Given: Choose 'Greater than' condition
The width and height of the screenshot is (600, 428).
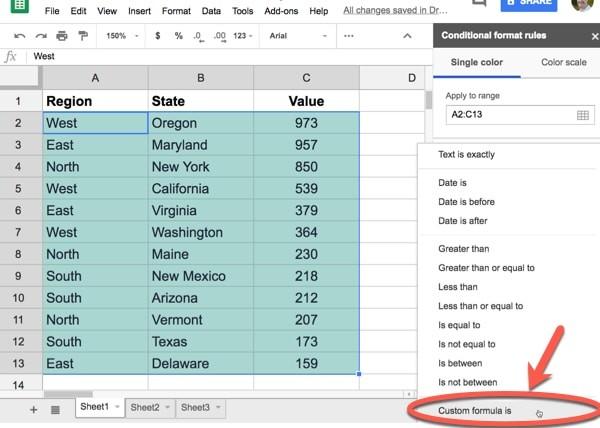Looking at the screenshot, I should [x=464, y=249].
